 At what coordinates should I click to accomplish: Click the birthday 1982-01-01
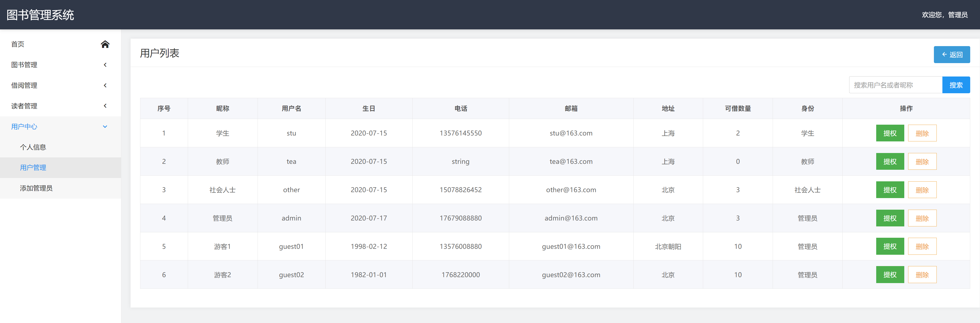point(369,275)
